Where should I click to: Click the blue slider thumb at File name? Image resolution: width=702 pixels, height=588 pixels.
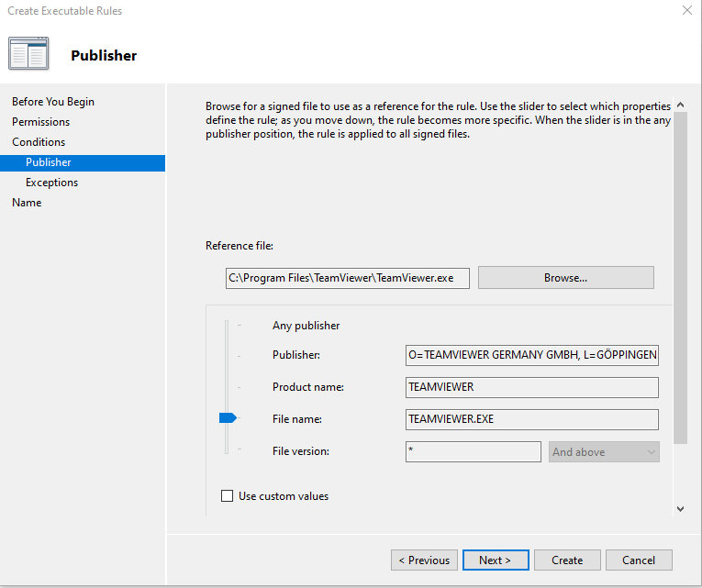[x=228, y=418]
